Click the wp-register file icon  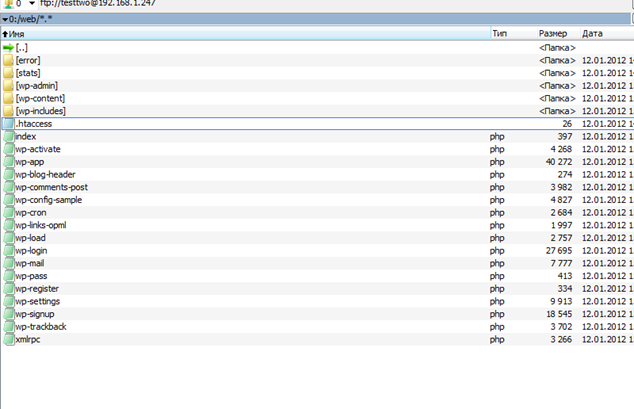(x=8, y=289)
